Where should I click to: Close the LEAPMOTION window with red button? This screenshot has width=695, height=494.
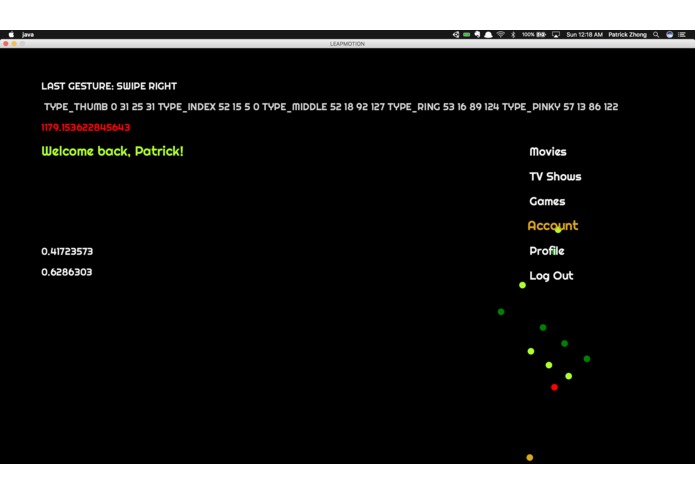tap(6, 44)
